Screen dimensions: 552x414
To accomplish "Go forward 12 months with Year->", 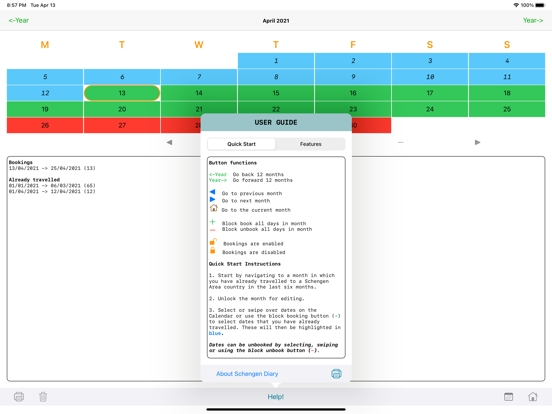I will tap(533, 20).
